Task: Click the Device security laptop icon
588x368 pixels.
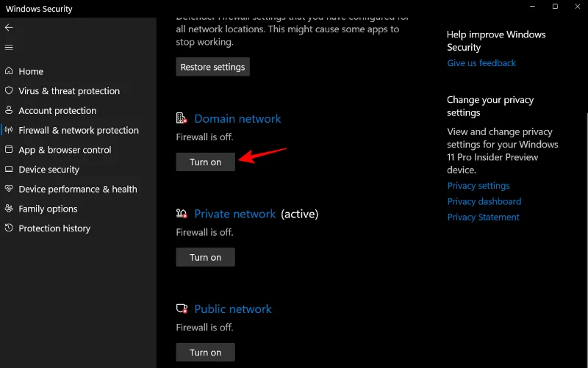Action: click(x=9, y=169)
